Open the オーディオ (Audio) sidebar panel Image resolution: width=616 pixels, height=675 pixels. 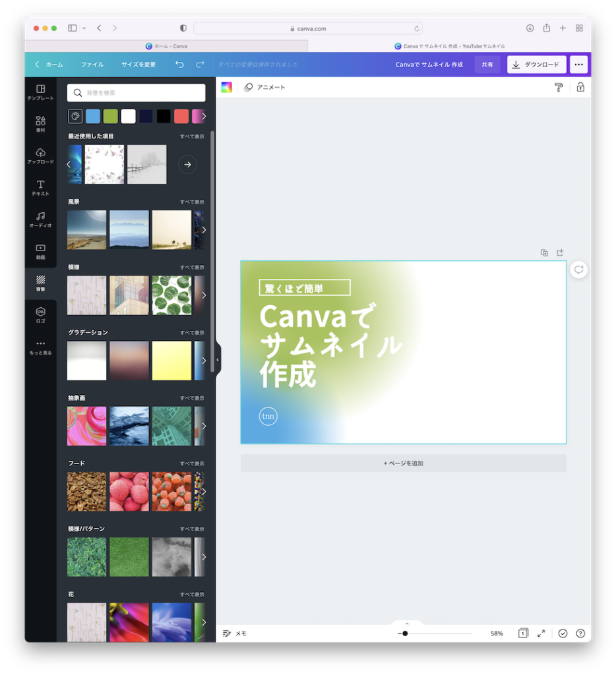coord(40,220)
